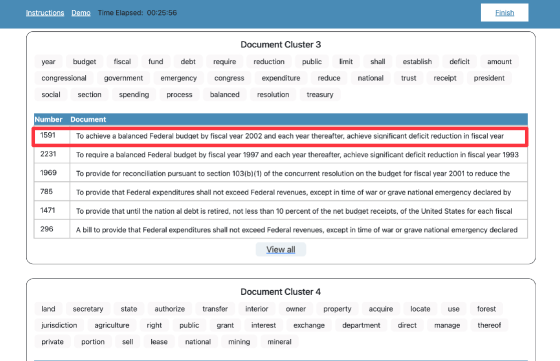Click the 'lease' keyword chip
Image resolution: width=560 pixels, height=361 pixels.
(x=159, y=341)
